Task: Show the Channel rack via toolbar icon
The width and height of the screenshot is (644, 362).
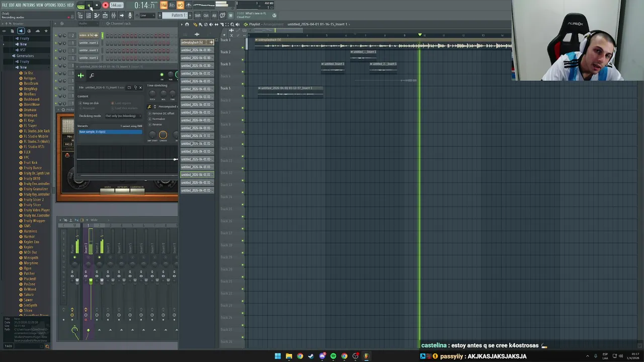Action: click(89, 16)
